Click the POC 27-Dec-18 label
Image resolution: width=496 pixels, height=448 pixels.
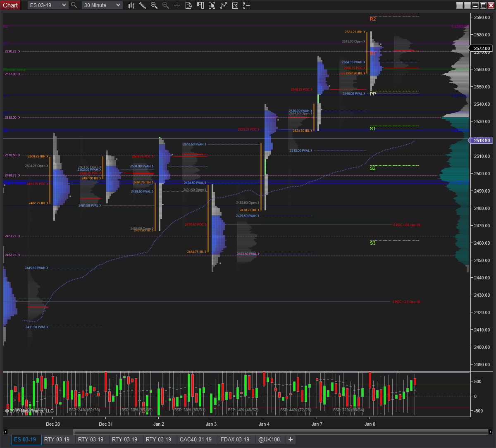(x=406, y=302)
